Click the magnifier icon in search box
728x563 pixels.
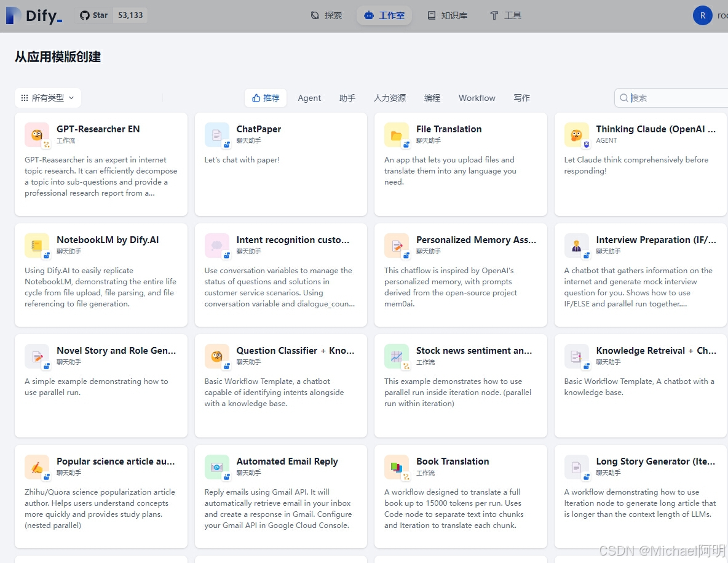coord(624,98)
